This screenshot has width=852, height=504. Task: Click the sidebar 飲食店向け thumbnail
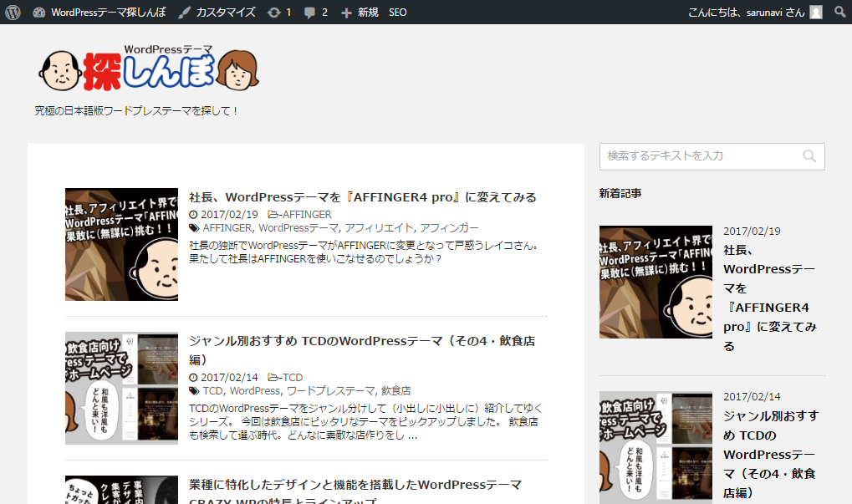pyautogui.click(x=656, y=447)
